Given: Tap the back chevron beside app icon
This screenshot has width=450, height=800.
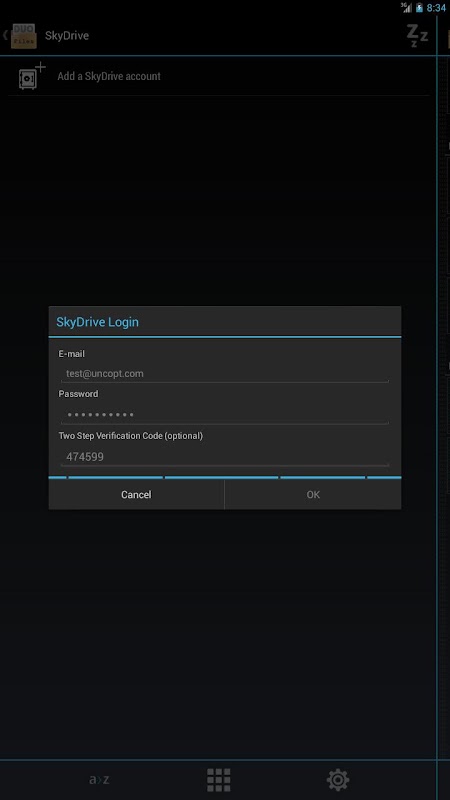Looking at the screenshot, I should (x=5, y=35).
